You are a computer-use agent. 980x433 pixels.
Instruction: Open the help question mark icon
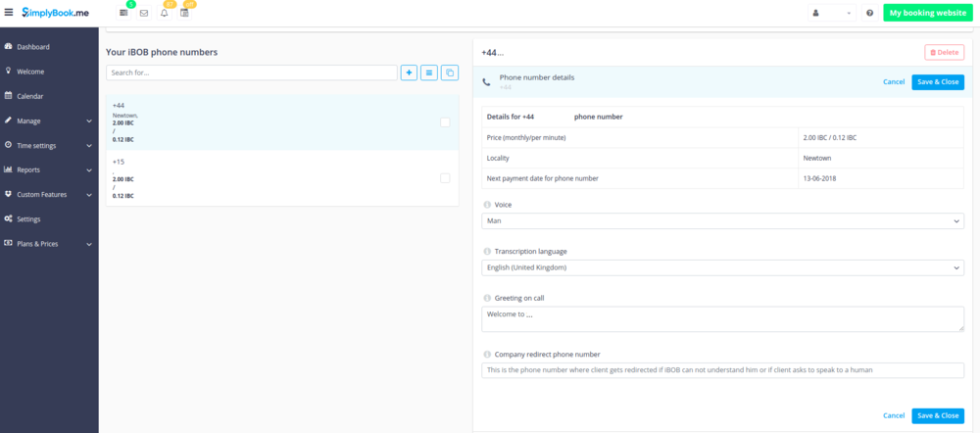coord(869,13)
